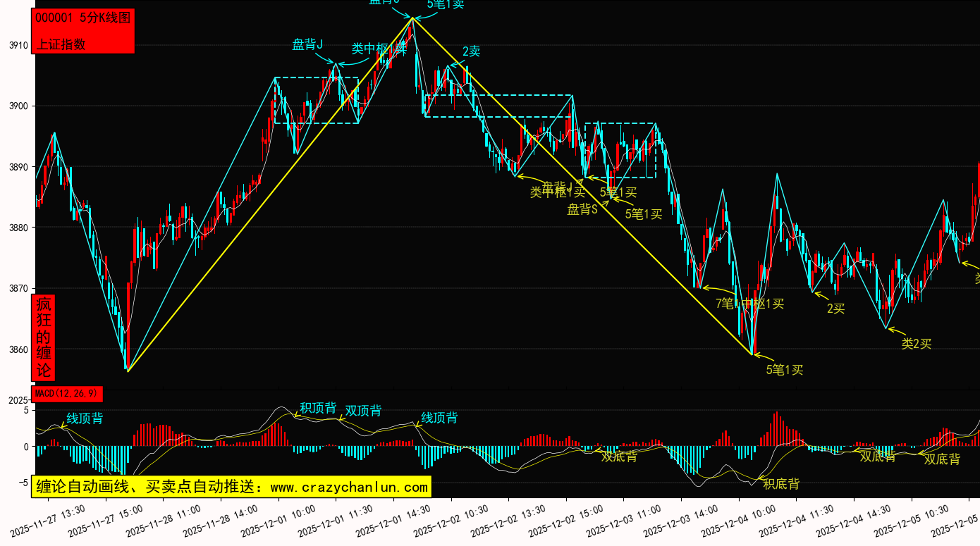
Task: Select the 上证指数 index name label
Action: click(61, 44)
